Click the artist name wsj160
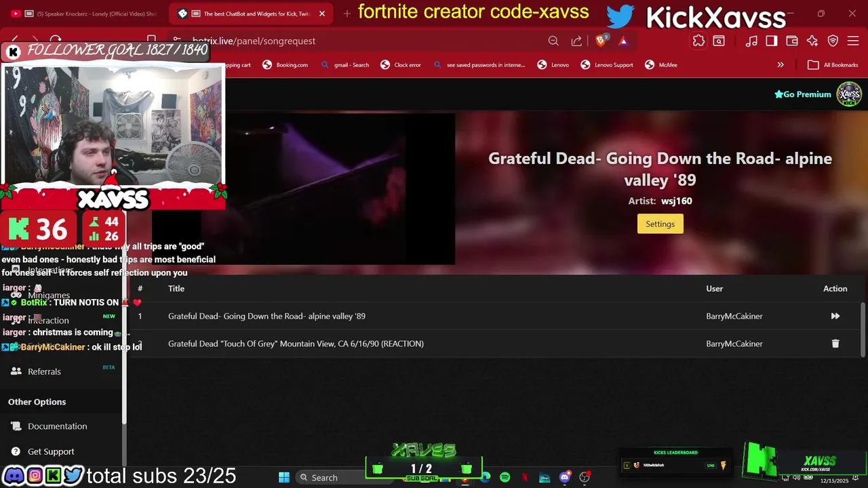Screen dimensions: 868x488 (676, 201)
